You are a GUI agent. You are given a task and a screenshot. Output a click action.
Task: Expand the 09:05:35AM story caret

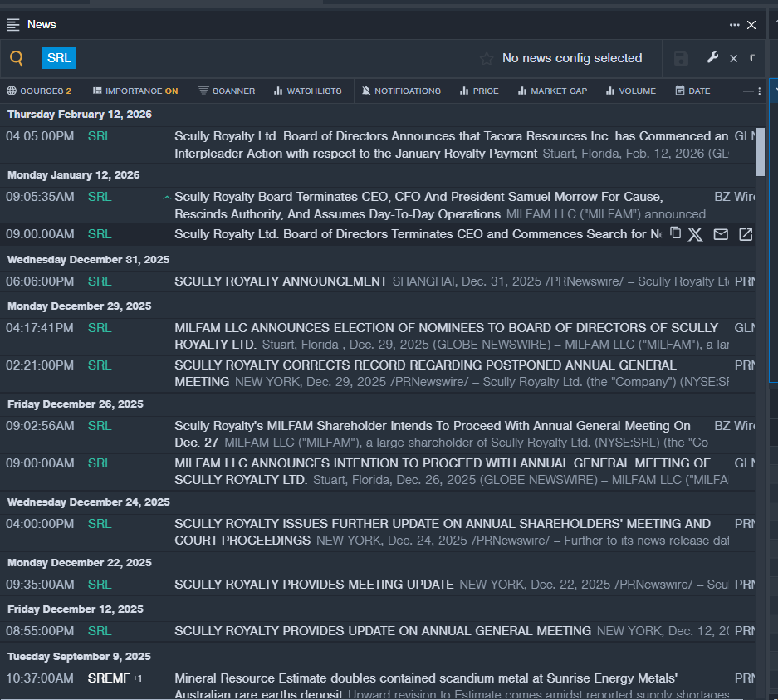(x=167, y=198)
